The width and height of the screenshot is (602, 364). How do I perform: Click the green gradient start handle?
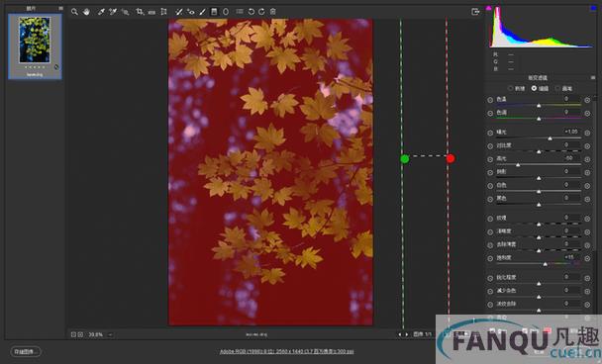tap(404, 159)
